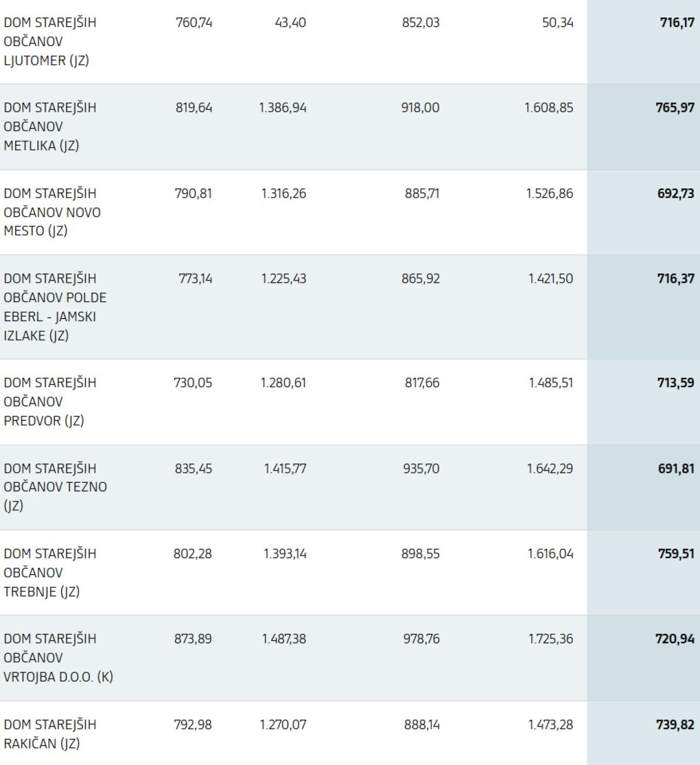The image size is (700, 765).
Task: Select the 978,76 value in Vrtojba row
Action: (421, 639)
